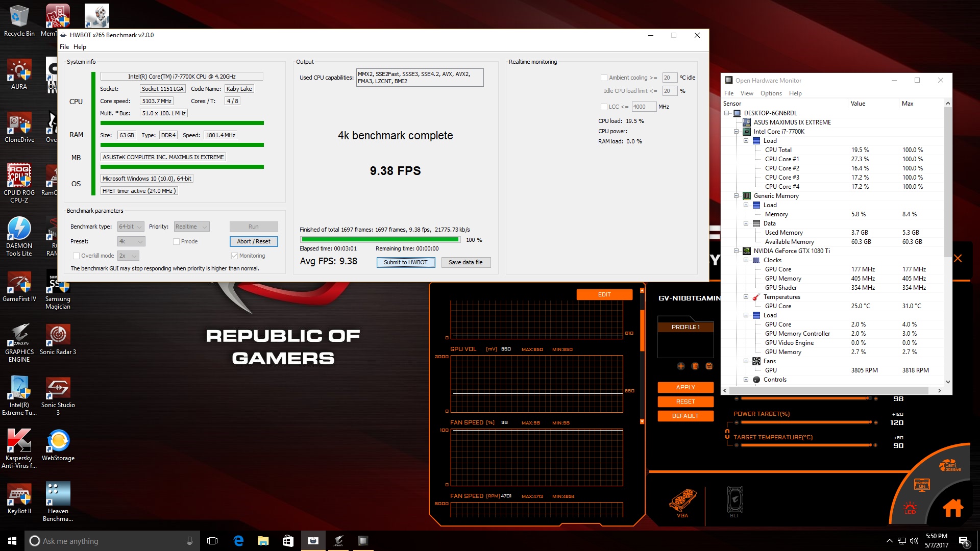This screenshot has width=980, height=551.
Task: Open File Explorer from the taskbar
Action: (x=263, y=541)
